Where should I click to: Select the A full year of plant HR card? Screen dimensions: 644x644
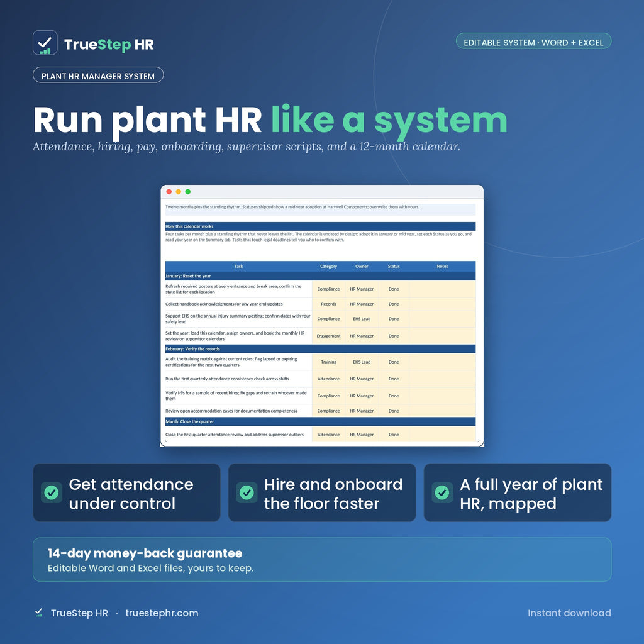click(518, 493)
